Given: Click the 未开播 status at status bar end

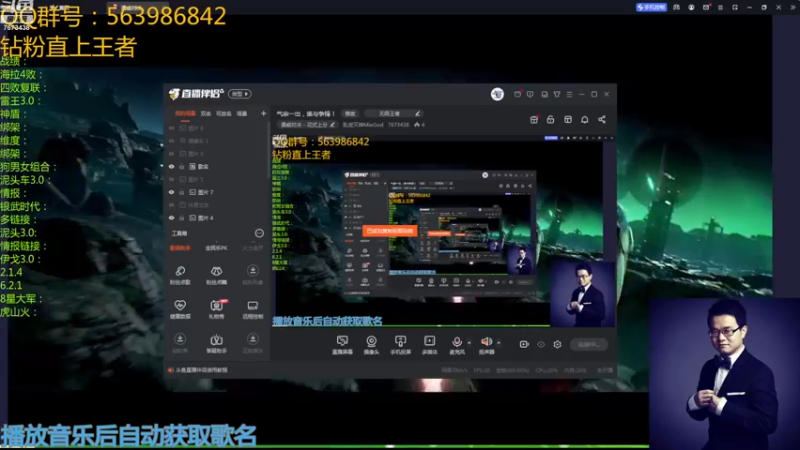Looking at the screenshot, I should tap(605, 370).
